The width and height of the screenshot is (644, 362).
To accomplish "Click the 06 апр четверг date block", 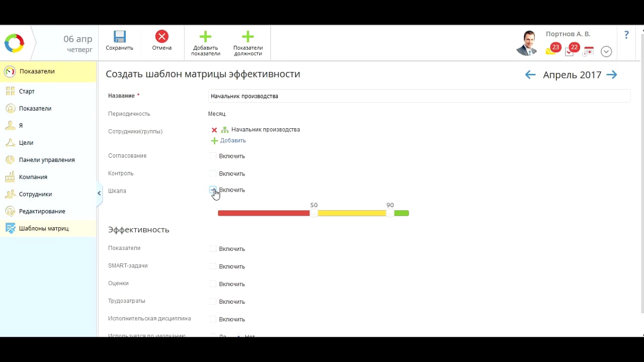I will point(78,44).
